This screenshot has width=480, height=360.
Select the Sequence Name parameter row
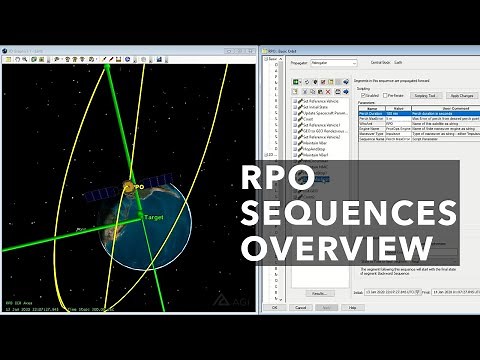coord(419,139)
